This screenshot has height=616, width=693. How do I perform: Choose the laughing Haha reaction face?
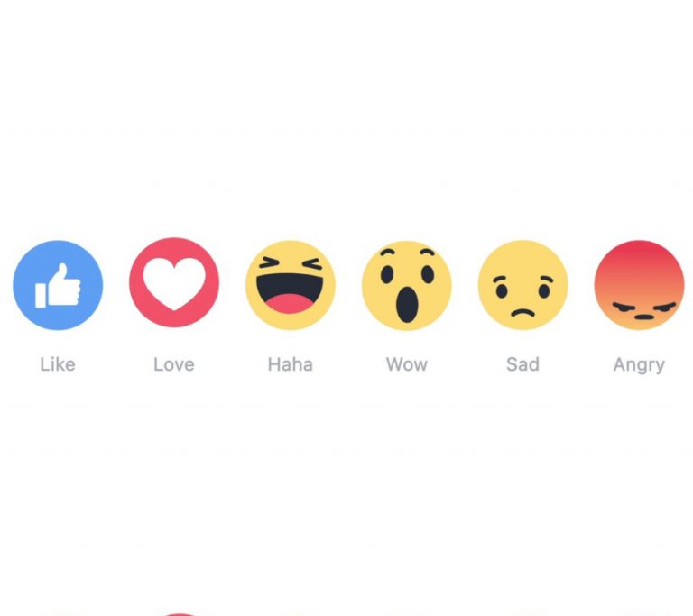[291, 285]
